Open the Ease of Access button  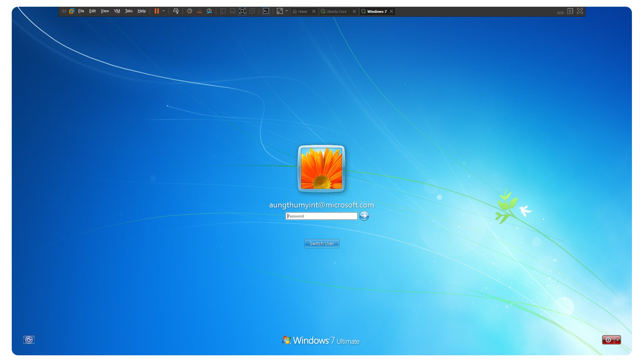pyautogui.click(x=29, y=340)
